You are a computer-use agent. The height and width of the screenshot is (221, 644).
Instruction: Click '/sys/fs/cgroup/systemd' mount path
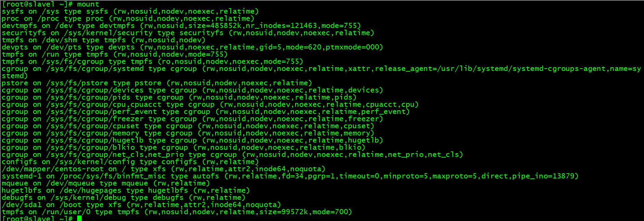click(95, 69)
